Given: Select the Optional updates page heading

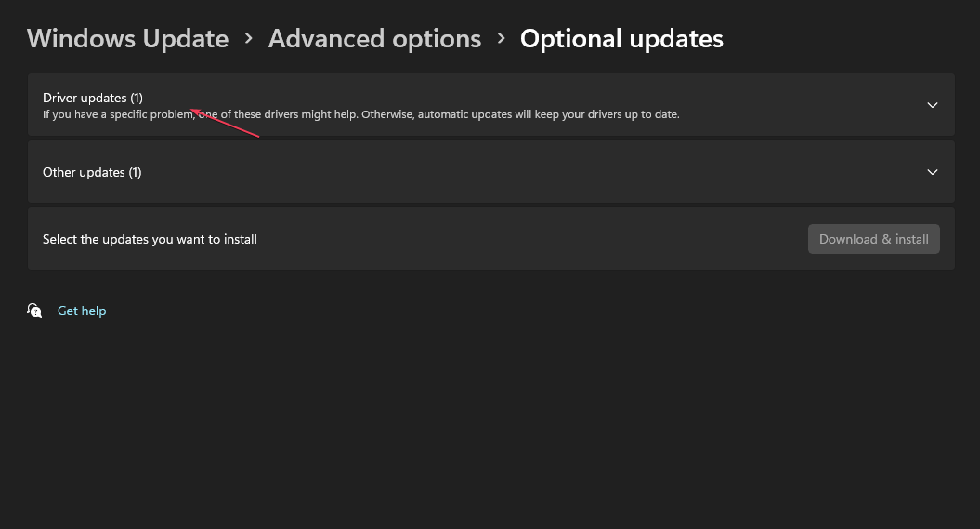Looking at the screenshot, I should (x=621, y=39).
